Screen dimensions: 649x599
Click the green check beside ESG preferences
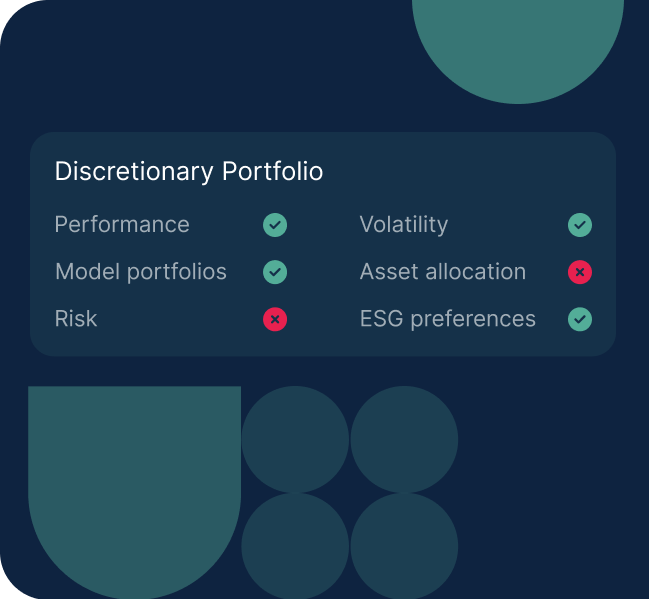pyautogui.click(x=580, y=319)
